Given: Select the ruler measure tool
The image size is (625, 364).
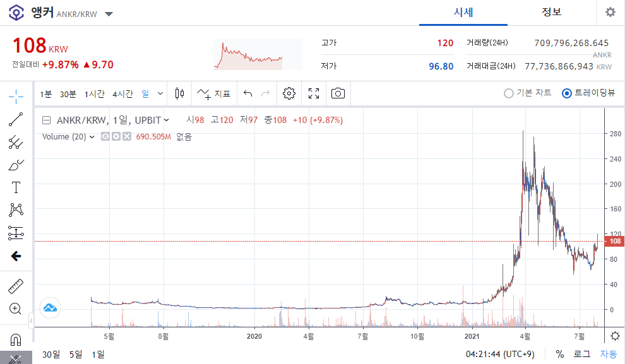Looking at the screenshot, I should coord(16,286).
